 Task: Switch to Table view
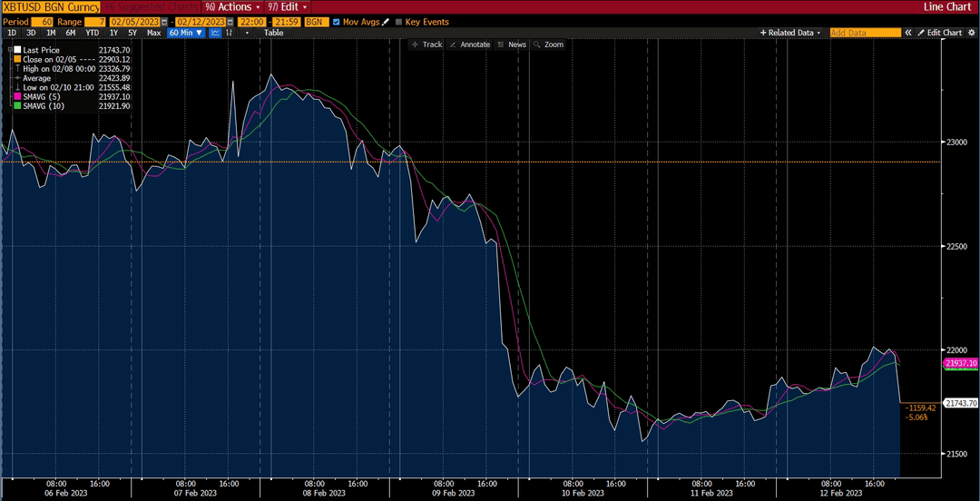coord(273,33)
